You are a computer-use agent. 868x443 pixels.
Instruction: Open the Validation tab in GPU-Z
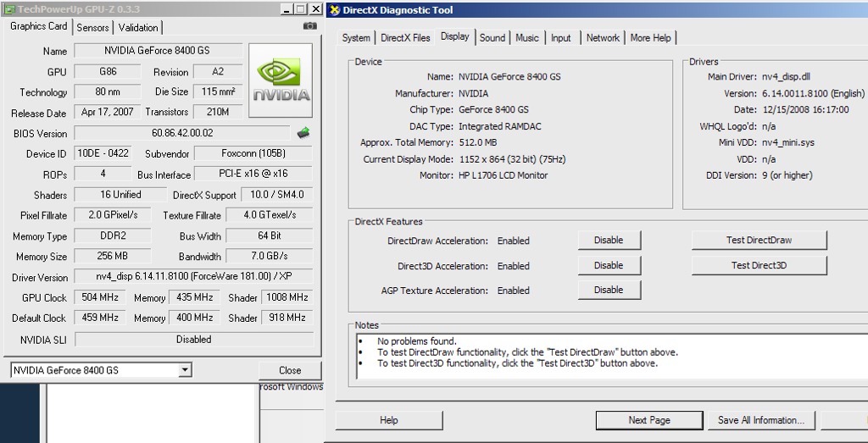pos(138,27)
